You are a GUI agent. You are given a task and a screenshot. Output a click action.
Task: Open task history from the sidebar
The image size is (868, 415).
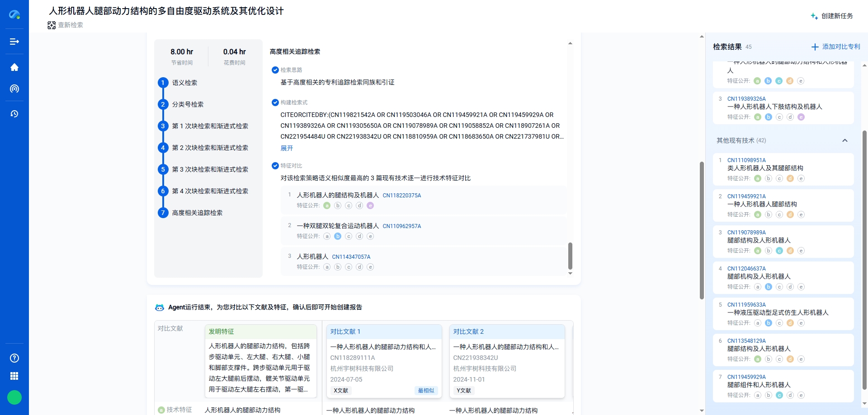click(x=14, y=114)
